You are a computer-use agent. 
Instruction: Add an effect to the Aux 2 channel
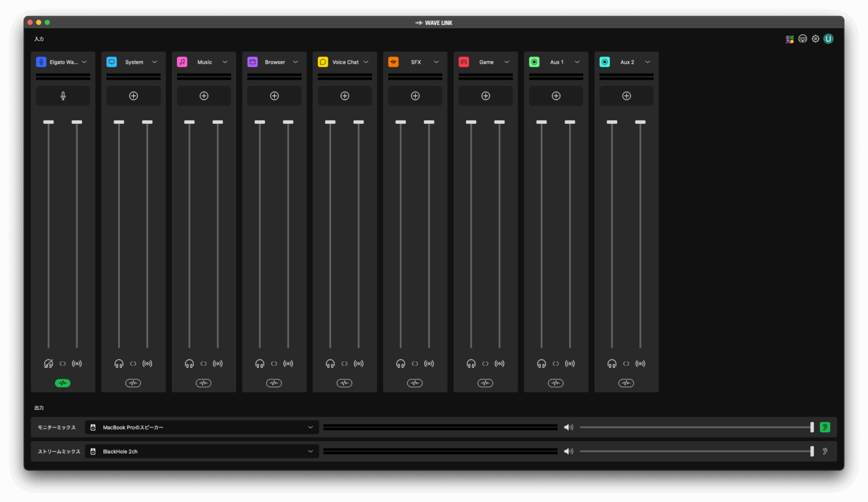(x=626, y=96)
